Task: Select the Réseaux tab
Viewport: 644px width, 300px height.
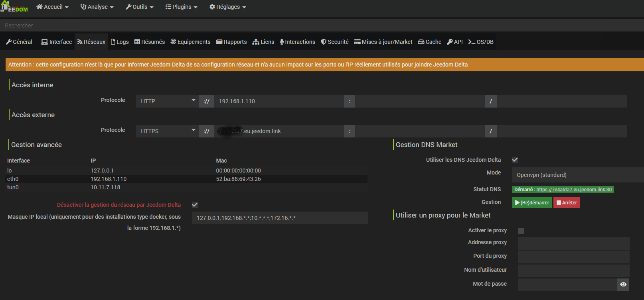Action: click(91, 42)
